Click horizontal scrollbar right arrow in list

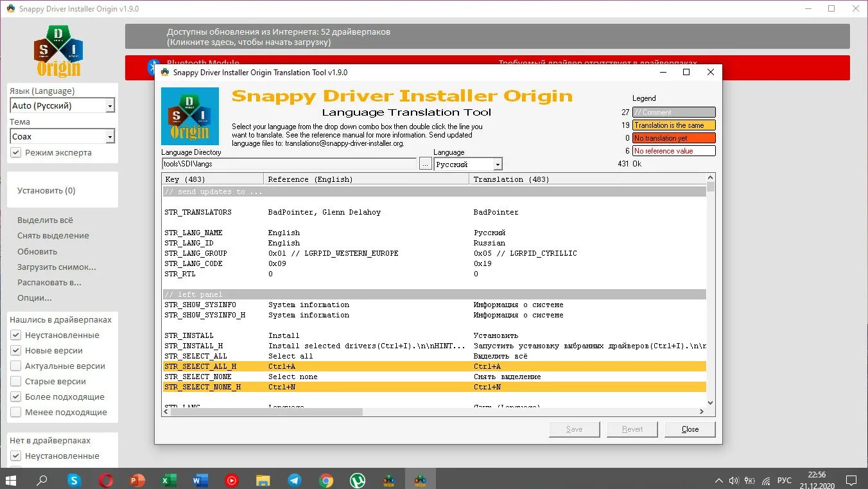coord(701,412)
